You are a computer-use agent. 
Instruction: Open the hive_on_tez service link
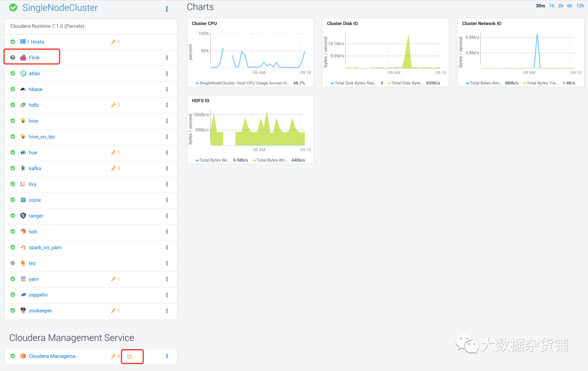pos(42,137)
